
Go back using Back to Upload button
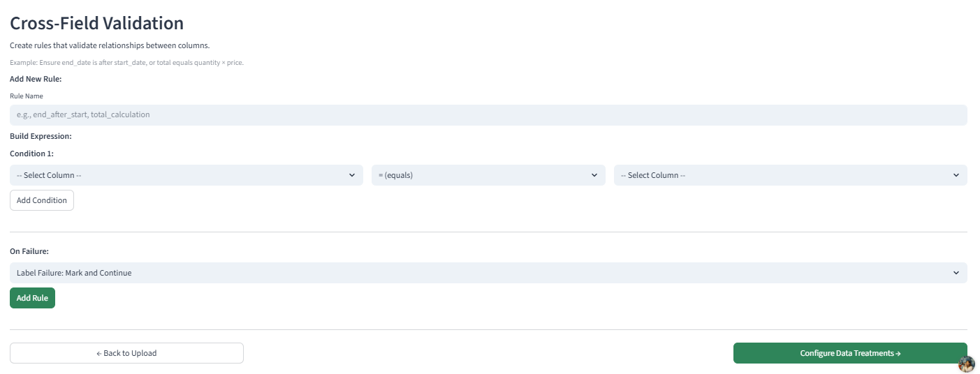[126, 353]
